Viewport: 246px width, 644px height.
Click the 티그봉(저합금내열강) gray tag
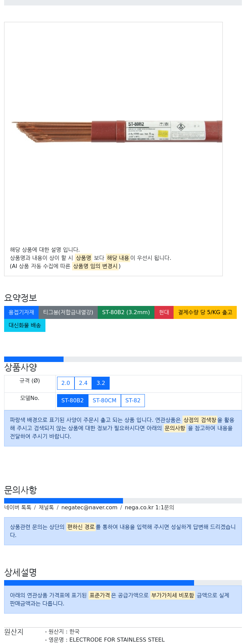click(68, 312)
